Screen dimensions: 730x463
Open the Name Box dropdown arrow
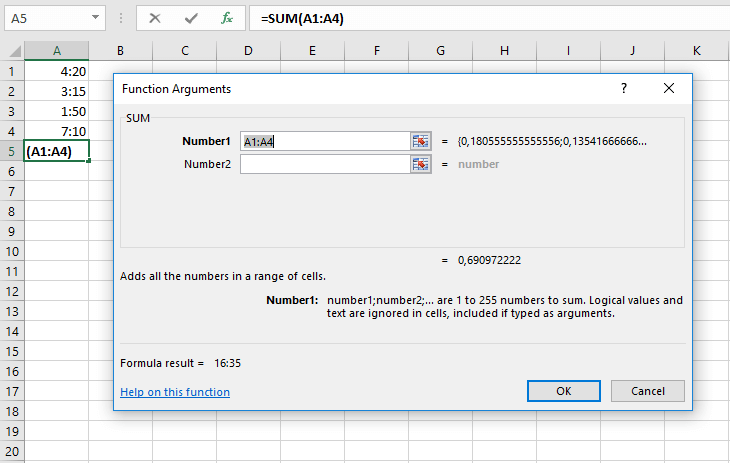pos(95,18)
